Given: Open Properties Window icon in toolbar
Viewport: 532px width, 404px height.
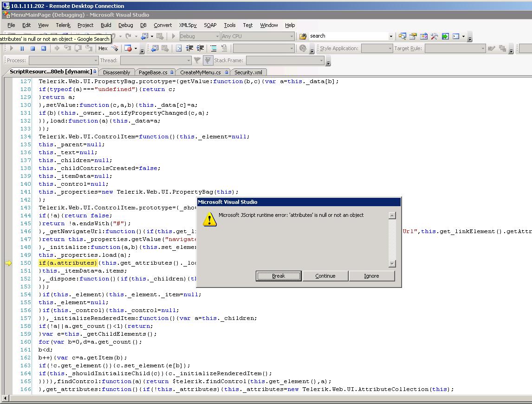Looking at the screenshot, I should click(413, 36).
